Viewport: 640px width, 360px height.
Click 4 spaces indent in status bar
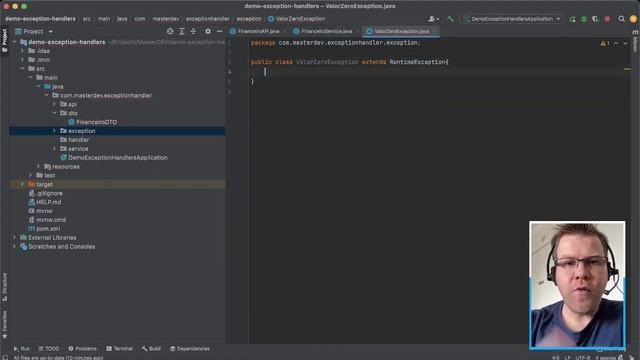pos(606,358)
